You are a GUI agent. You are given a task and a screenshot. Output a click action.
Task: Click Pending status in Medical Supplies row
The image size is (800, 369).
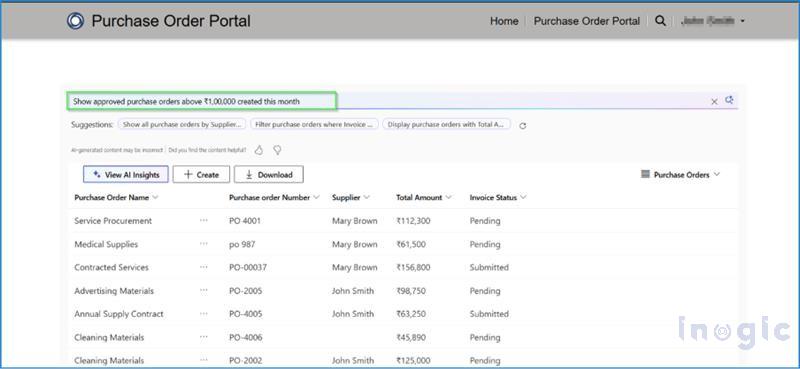[485, 244]
